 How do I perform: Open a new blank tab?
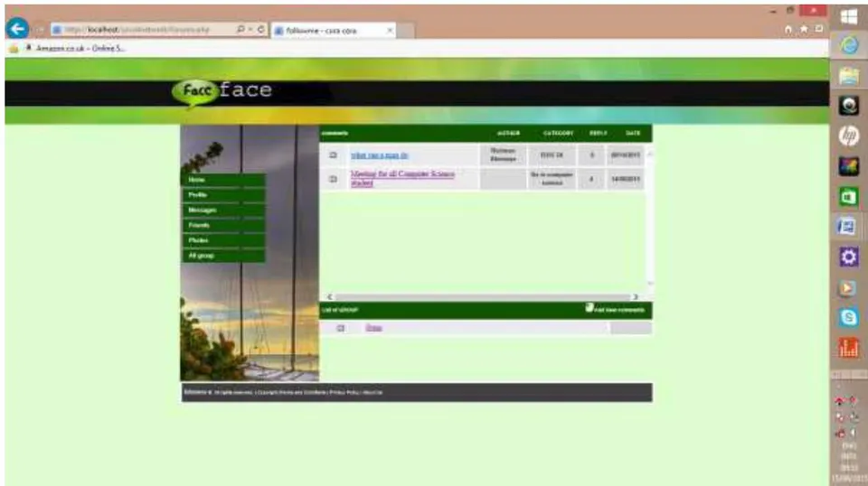tap(406, 31)
